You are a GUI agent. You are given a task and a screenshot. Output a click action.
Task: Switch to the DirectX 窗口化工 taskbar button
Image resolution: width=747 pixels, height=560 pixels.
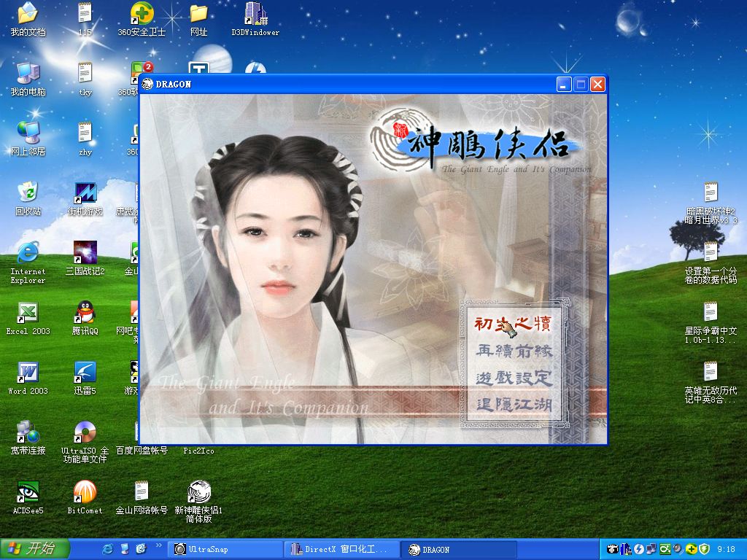pyautogui.click(x=343, y=550)
